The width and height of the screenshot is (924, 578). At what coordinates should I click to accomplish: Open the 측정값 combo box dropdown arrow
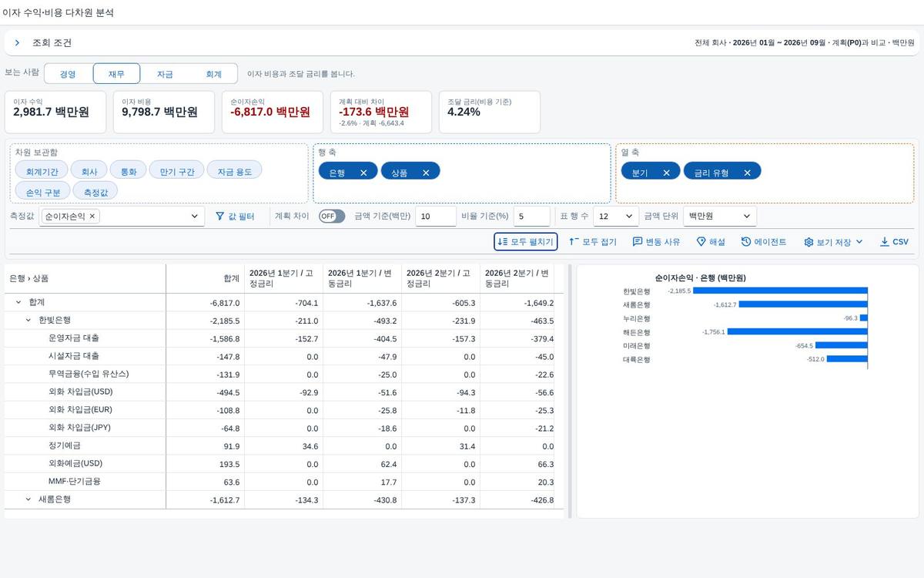point(194,217)
